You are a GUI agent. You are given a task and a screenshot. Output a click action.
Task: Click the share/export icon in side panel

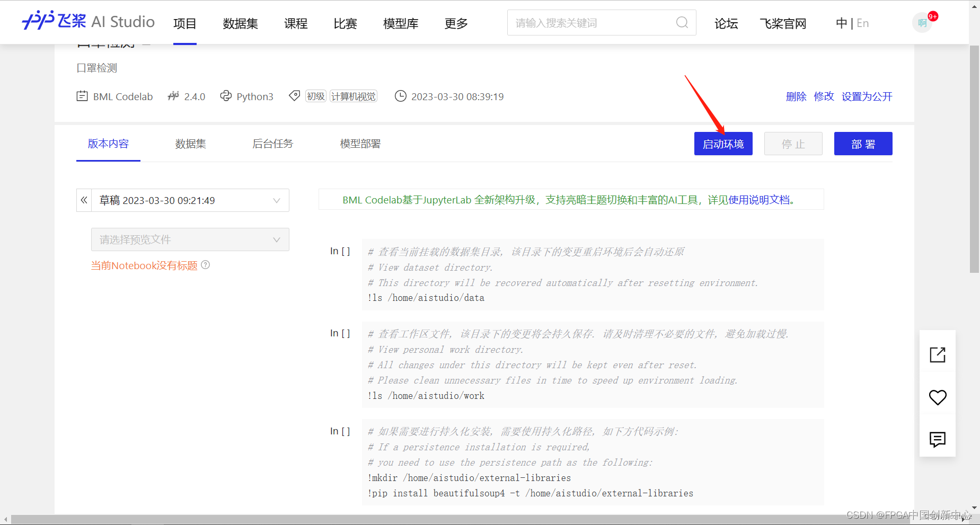[938, 354]
